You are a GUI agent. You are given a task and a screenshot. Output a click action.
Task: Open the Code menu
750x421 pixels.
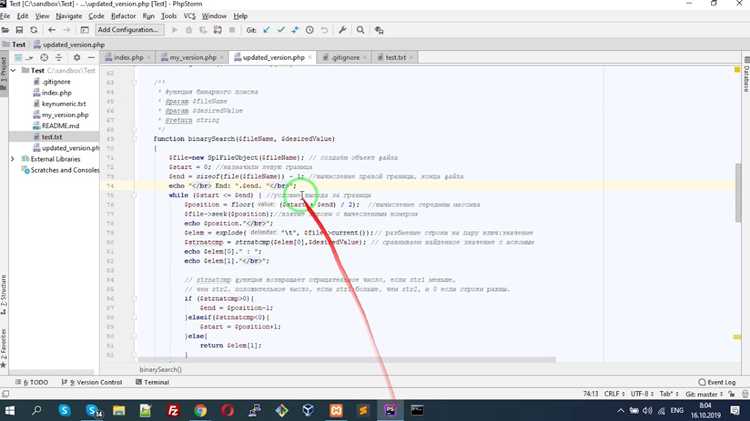click(x=96, y=16)
